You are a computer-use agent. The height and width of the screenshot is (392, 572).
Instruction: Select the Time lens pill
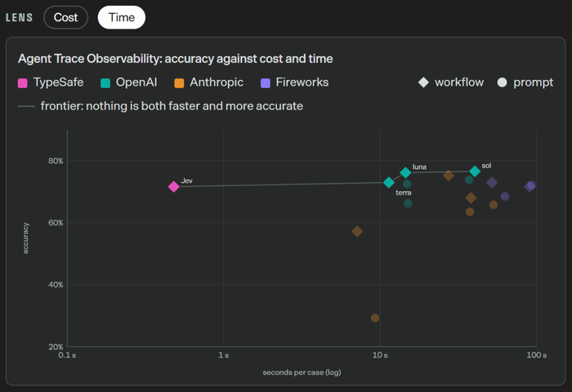coord(122,17)
